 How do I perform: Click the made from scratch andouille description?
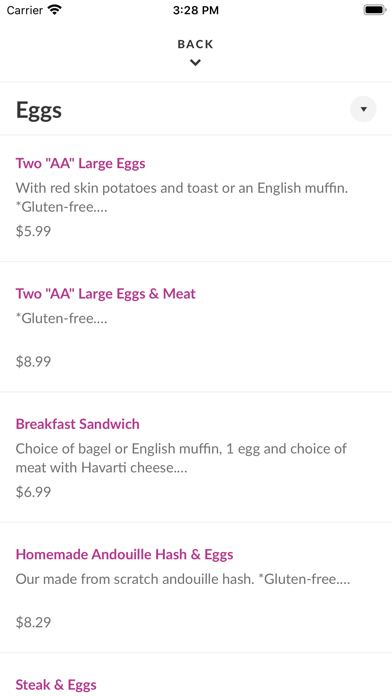pyautogui.click(x=183, y=579)
